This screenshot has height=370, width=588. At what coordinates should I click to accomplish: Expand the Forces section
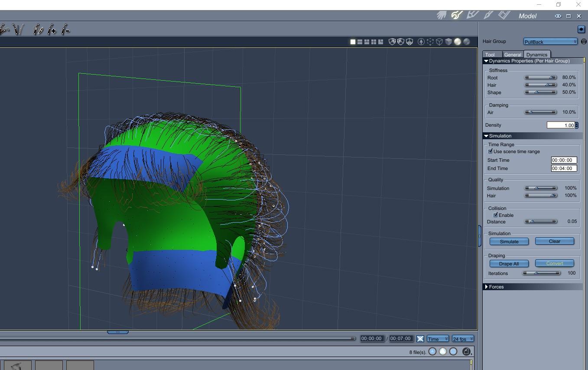point(487,287)
